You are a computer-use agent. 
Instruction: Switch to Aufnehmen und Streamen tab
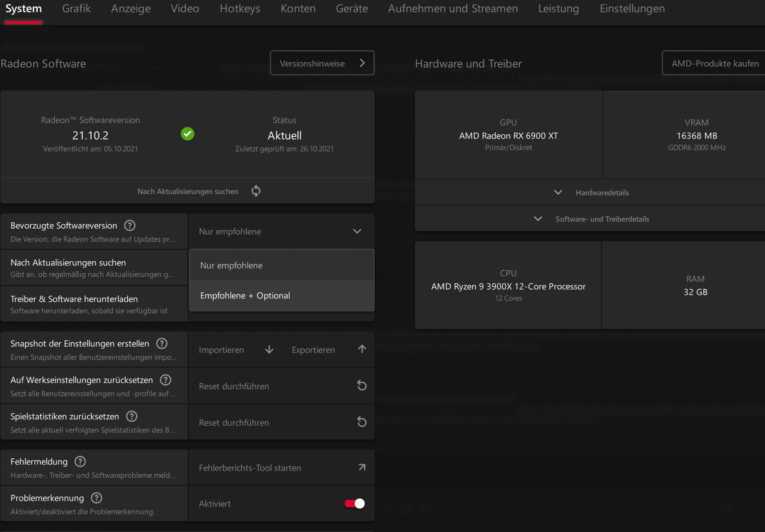[453, 9]
